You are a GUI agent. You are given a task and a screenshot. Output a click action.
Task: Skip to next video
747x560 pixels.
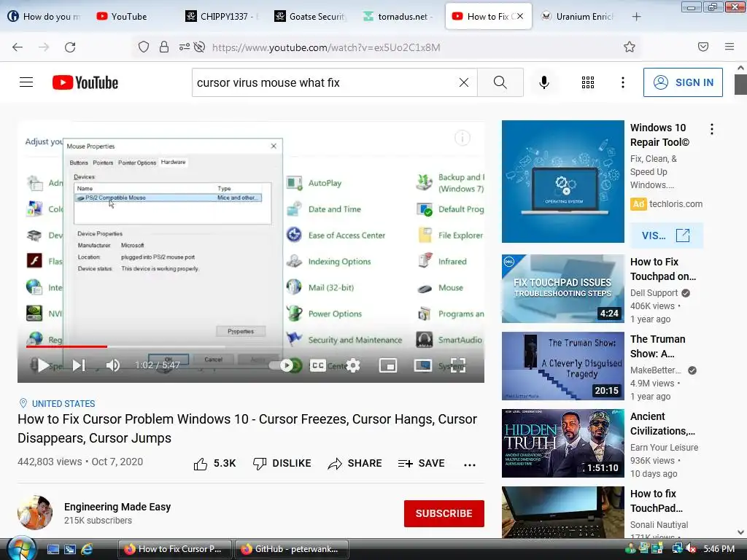point(79,365)
